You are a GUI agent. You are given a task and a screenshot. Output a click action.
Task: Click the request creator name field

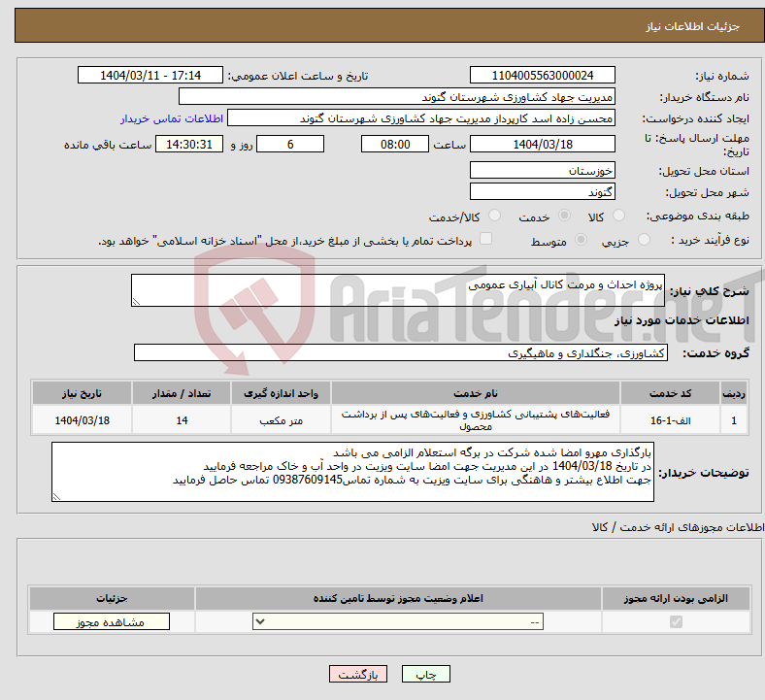click(x=421, y=118)
